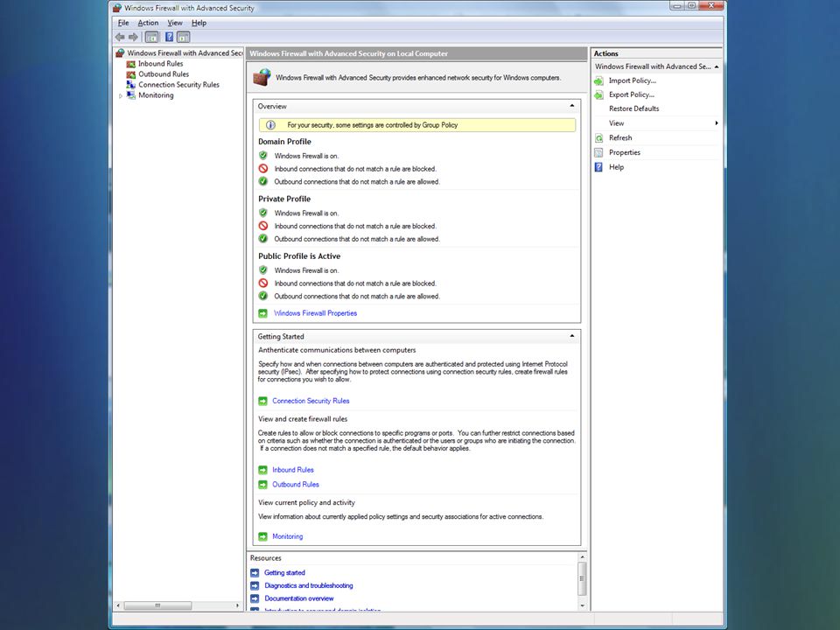
Task: Collapse the Actions group header arrow
Action: (x=717, y=67)
